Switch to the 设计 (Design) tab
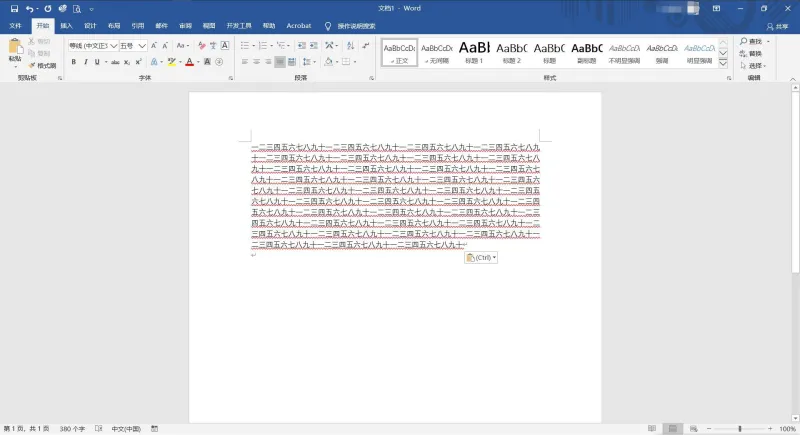The height and width of the screenshot is (435, 800). (90, 26)
